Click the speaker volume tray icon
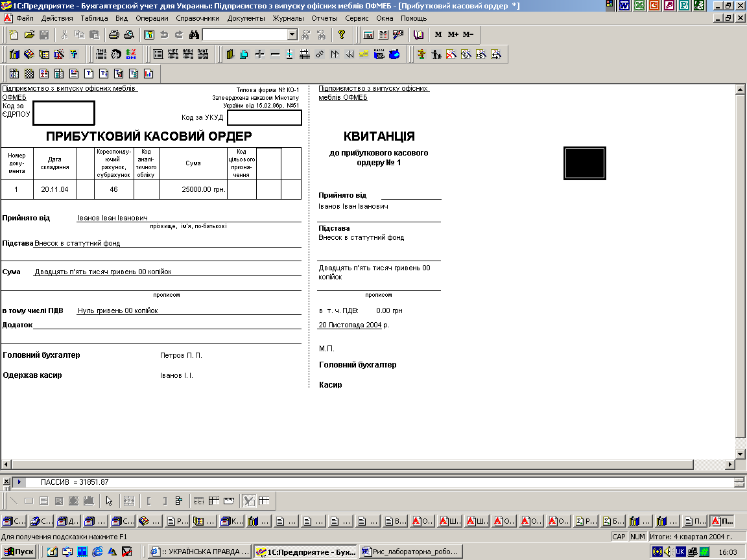The height and width of the screenshot is (560, 747). click(669, 552)
